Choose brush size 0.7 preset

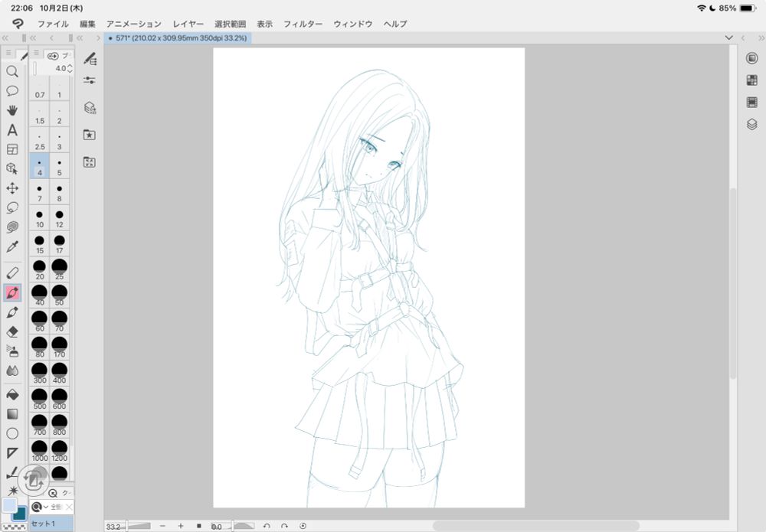40,90
